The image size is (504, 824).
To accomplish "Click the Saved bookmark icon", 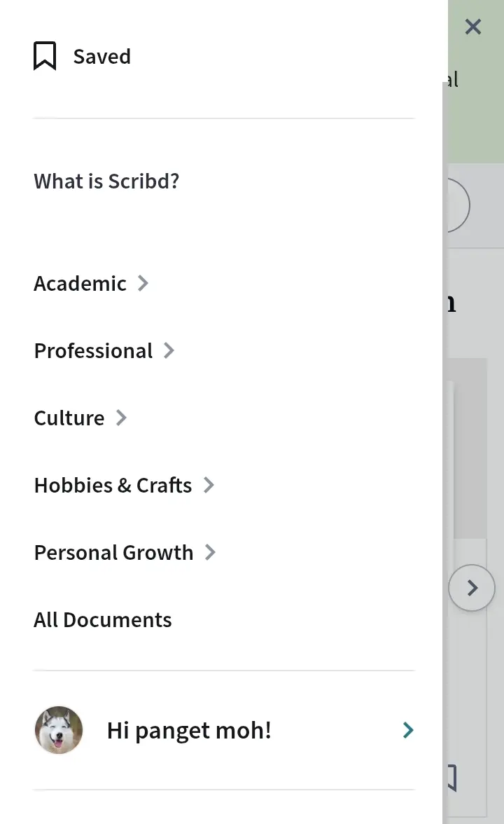I will tap(45, 56).
